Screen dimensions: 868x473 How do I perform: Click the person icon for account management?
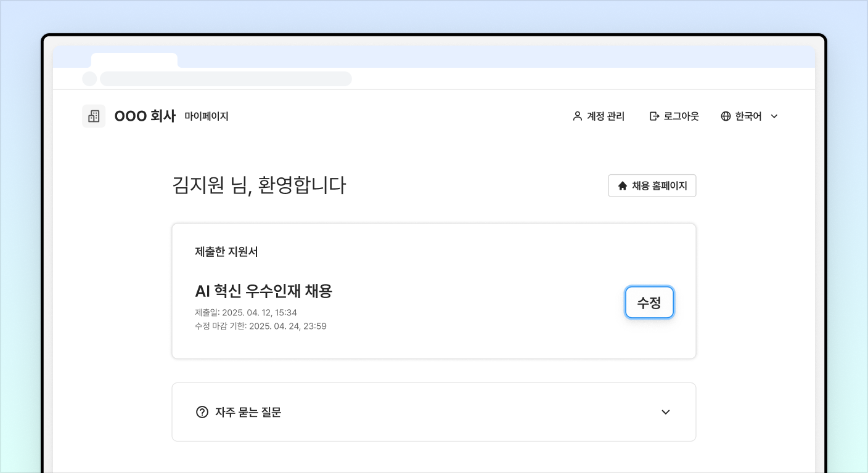pos(577,116)
